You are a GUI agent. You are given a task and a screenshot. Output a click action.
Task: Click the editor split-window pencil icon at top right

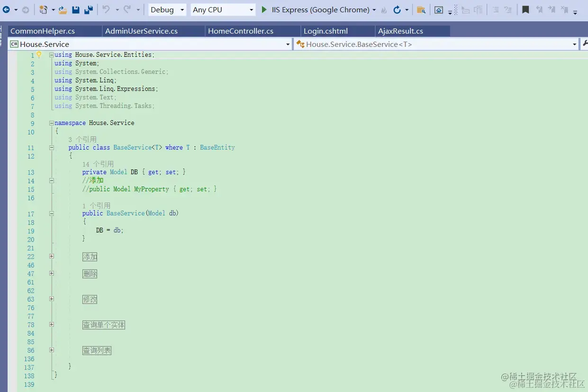pos(584,44)
